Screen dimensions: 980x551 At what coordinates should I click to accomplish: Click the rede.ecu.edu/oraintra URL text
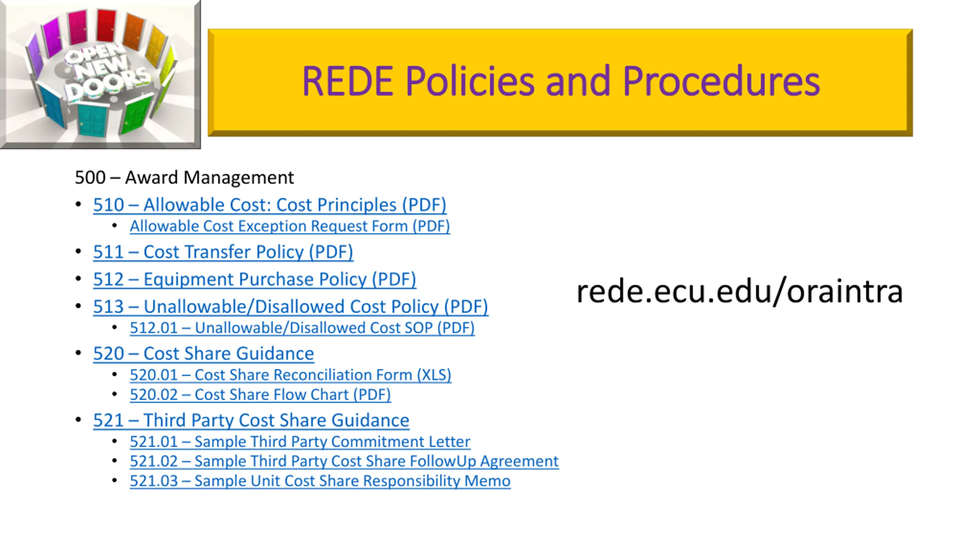click(x=740, y=292)
